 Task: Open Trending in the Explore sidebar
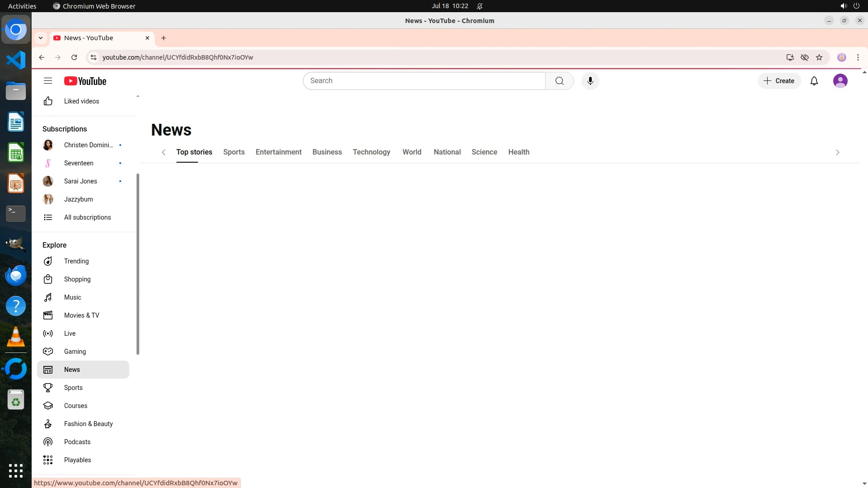76,261
